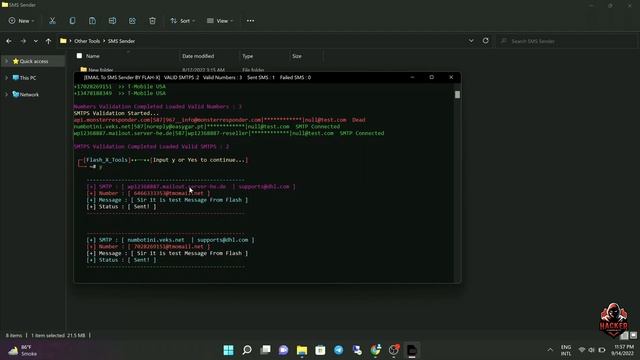Image resolution: width=640 pixels, height=360 pixels.
Task: Refresh the SMS Sender folder view
Action: click(485, 41)
